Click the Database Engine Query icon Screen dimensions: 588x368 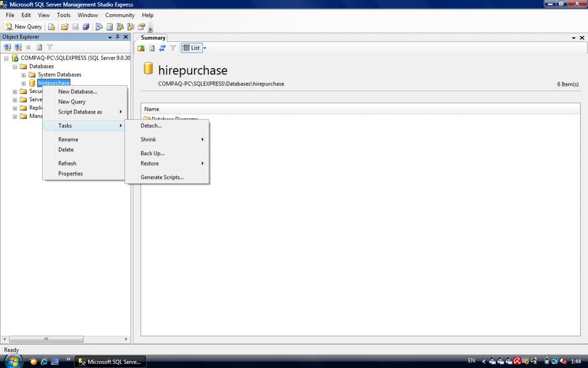(x=51, y=27)
